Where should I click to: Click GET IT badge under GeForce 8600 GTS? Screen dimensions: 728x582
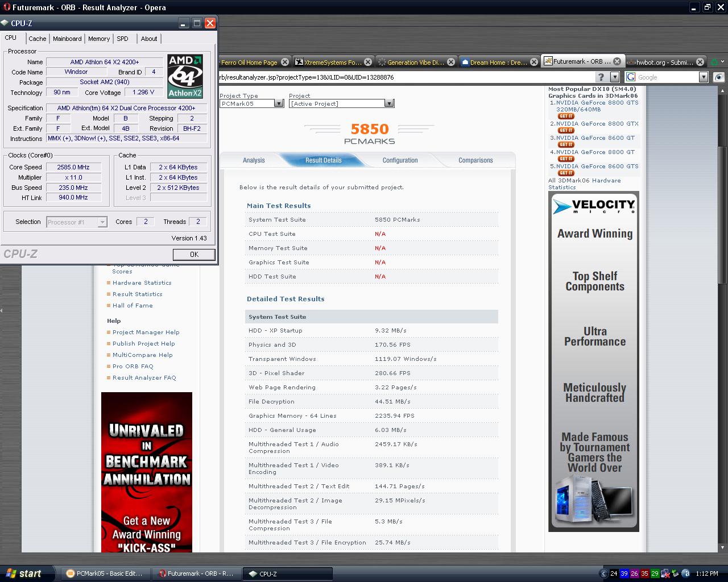(x=566, y=173)
